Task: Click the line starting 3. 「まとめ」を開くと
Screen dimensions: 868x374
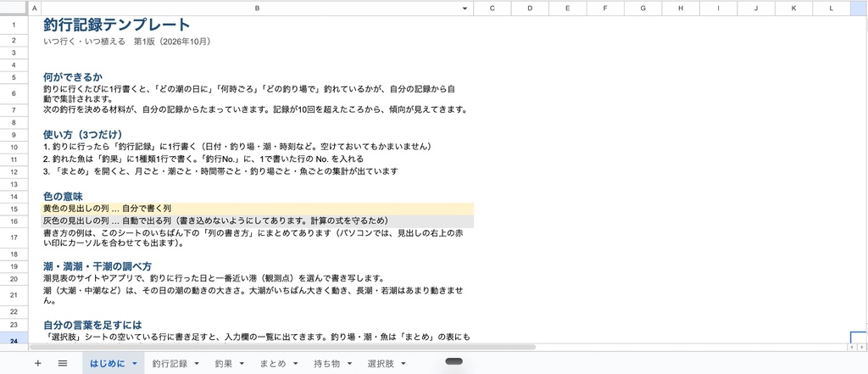Action: 220,171
